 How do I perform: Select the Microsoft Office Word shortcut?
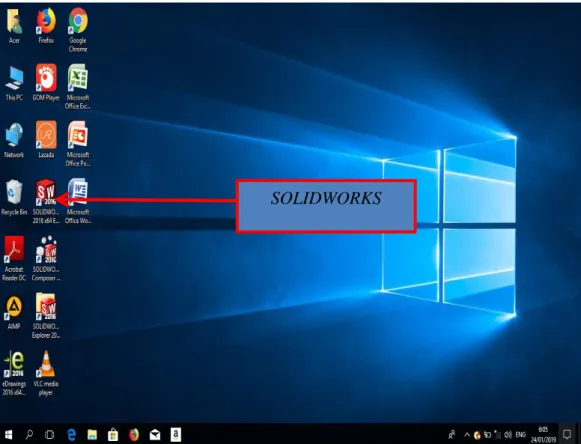tap(78, 202)
